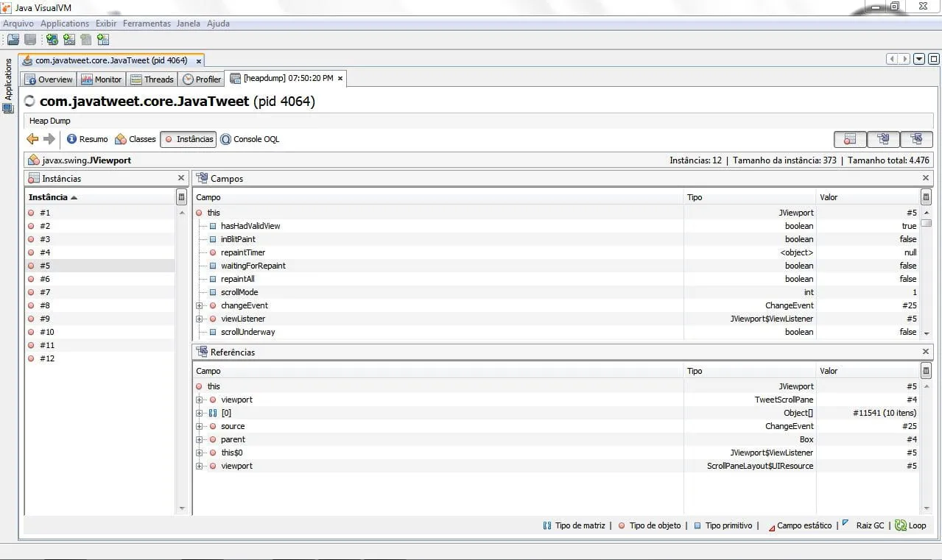The image size is (942, 560).
Task: Switch to the Profiler tab
Action: click(201, 79)
